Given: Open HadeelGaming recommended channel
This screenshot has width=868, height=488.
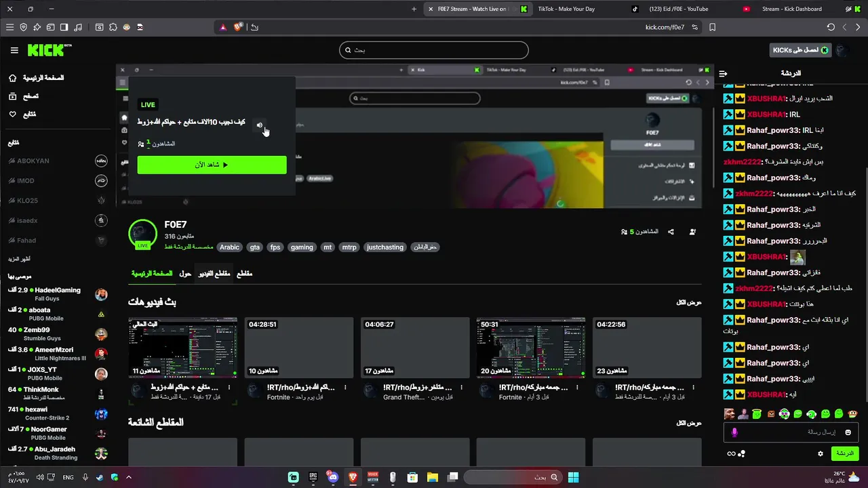Looking at the screenshot, I should (x=58, y=294).
